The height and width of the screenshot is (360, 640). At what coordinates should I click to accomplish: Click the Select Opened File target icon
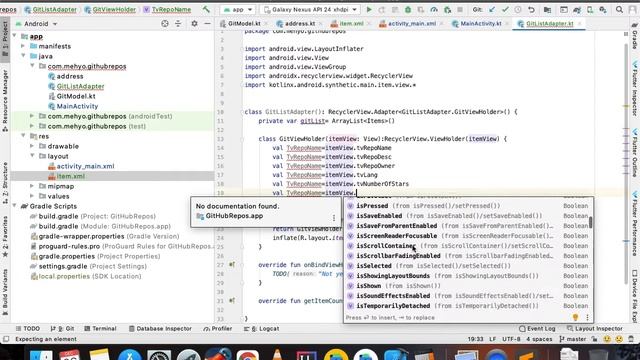tap(165, 24)
